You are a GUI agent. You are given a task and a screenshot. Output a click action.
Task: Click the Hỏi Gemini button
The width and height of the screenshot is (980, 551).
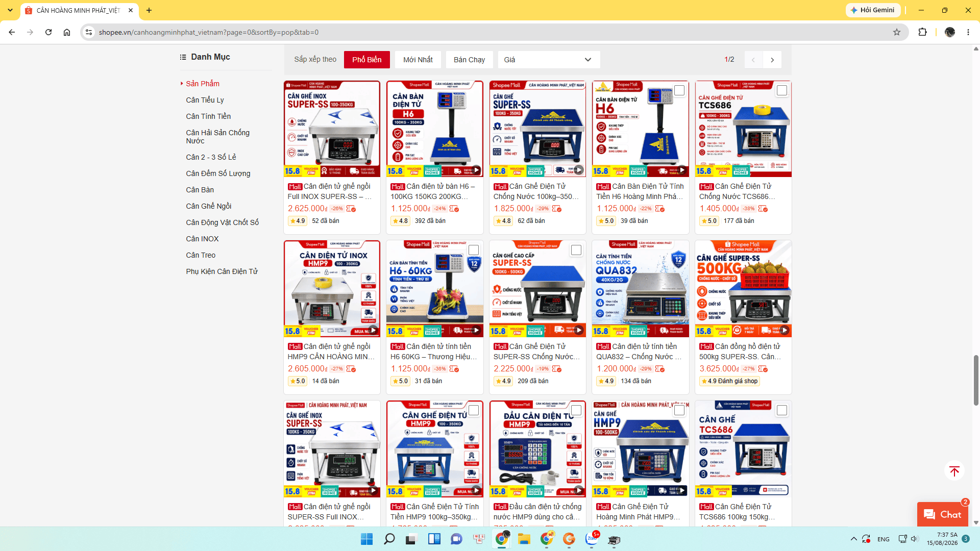[x=873, y=10]
